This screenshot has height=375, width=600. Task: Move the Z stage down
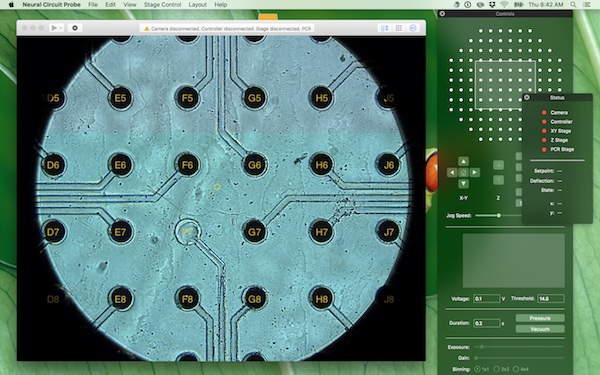(x=498, y=180)
